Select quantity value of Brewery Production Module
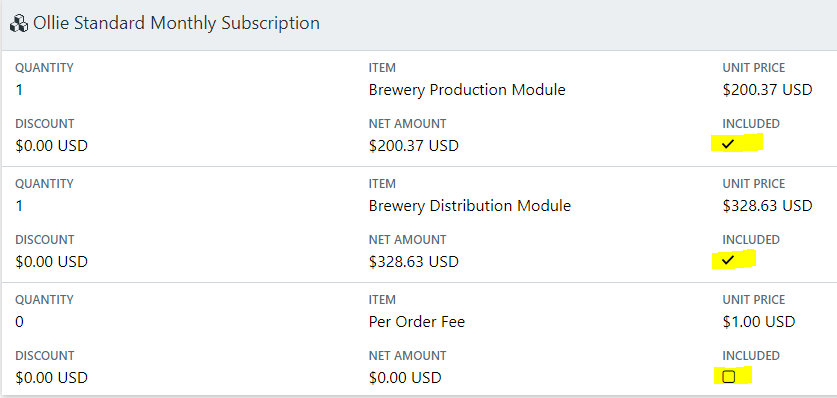Viewport: 837px width, 398px height. pyautogui.click(x=19, y=90)
